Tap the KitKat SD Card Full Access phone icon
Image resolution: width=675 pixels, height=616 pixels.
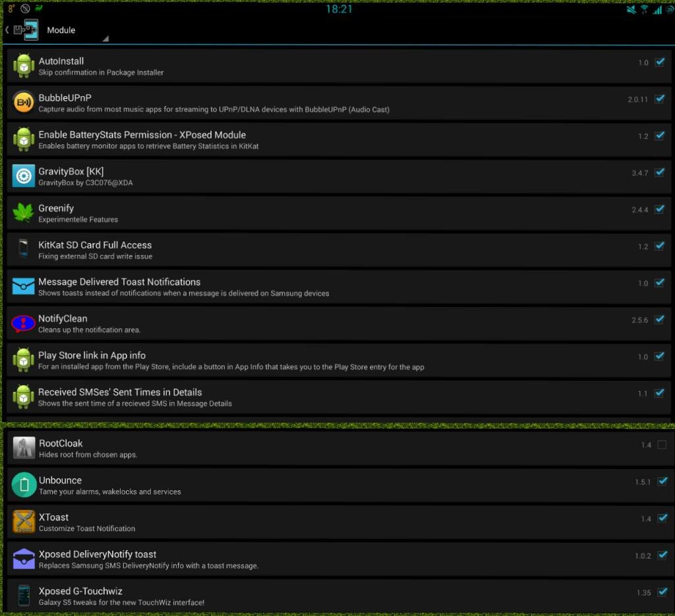click(x=24, y=249)
